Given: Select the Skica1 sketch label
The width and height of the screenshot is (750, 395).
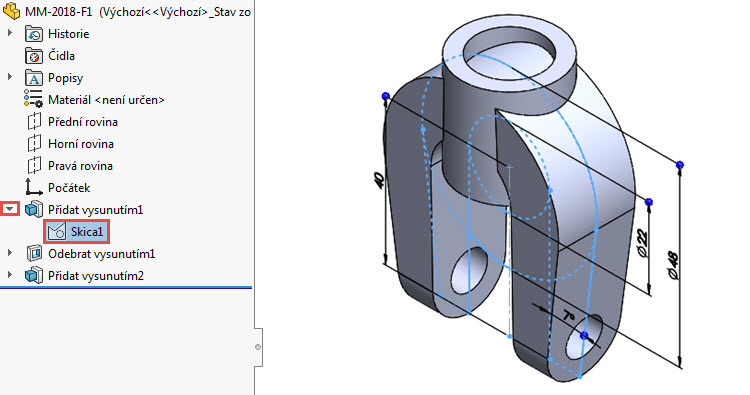Looking at the screenshot, I should tap(87, 232).
